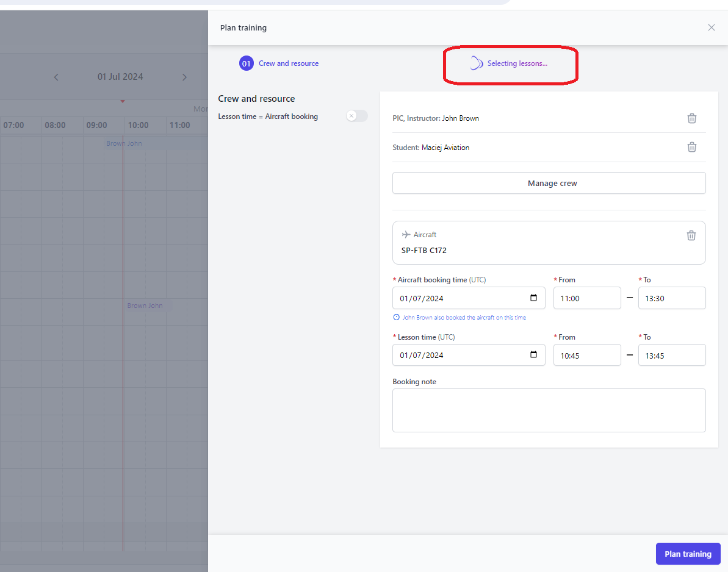Screen dimensions: 728x572
Task: Open calendar picker in Lesson time date
Action: [x=533, y=355]
